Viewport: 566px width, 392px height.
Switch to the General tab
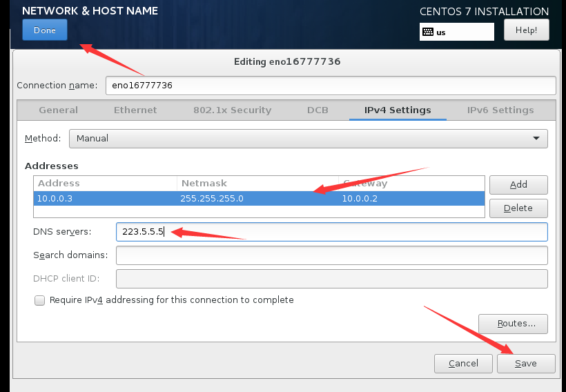click(59, 110)
